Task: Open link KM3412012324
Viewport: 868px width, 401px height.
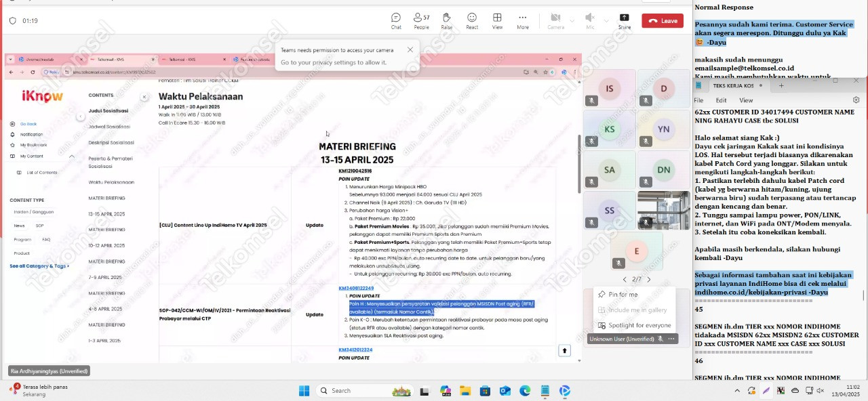Action: (355, 350)
